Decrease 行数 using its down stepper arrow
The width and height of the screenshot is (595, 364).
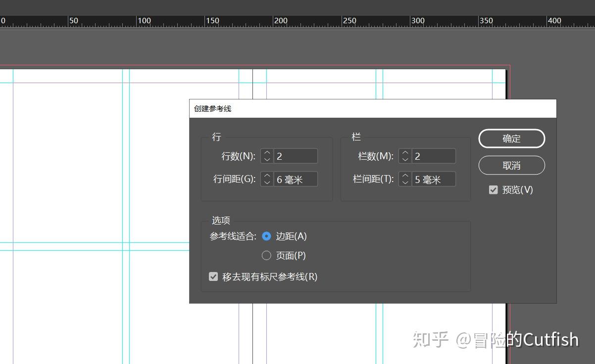coord(267,159)
